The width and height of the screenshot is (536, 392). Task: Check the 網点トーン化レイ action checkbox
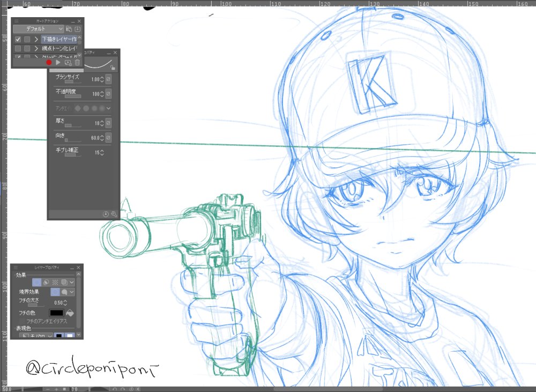[x=18, y=49]
